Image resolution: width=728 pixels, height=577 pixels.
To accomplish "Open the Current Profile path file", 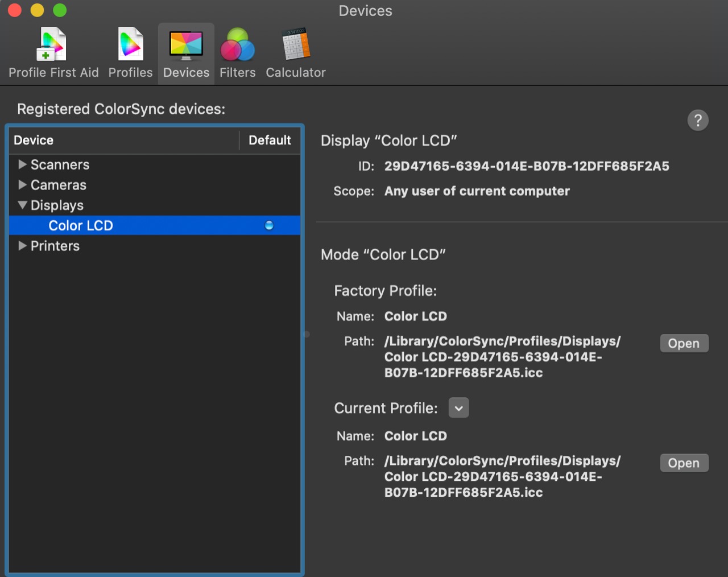I will tap(684, 463).
